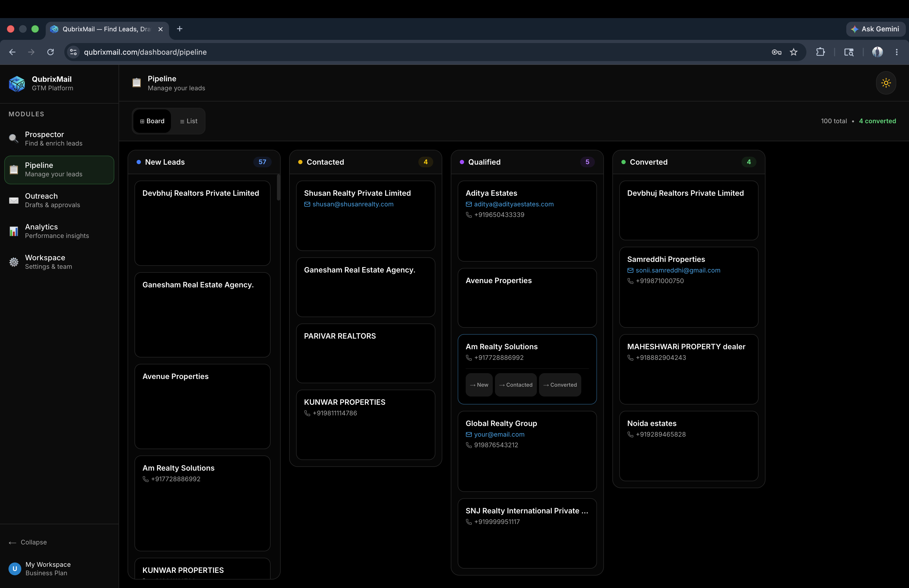Open Ganesham Real Estate card in Contacted

click(x=365, y=287)
